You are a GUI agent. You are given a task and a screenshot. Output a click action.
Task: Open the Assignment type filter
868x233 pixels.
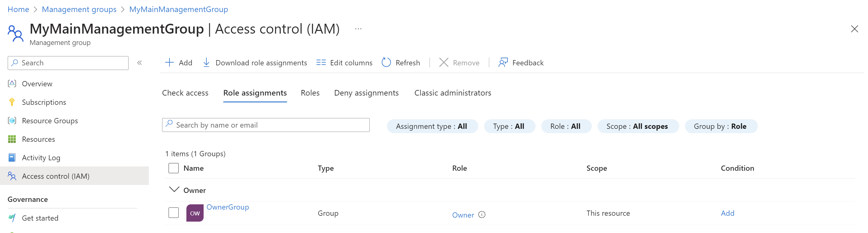[x=432, y=126]
